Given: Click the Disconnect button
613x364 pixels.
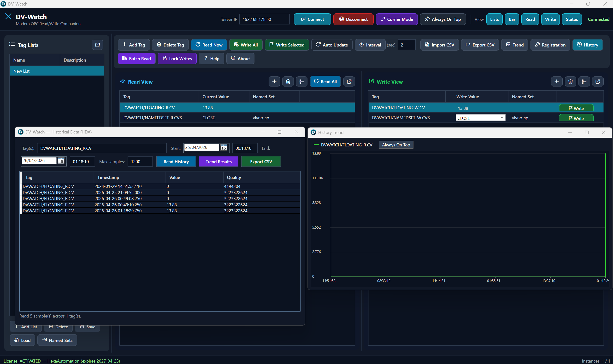Looking at the screenshot, I should point(353,19).
